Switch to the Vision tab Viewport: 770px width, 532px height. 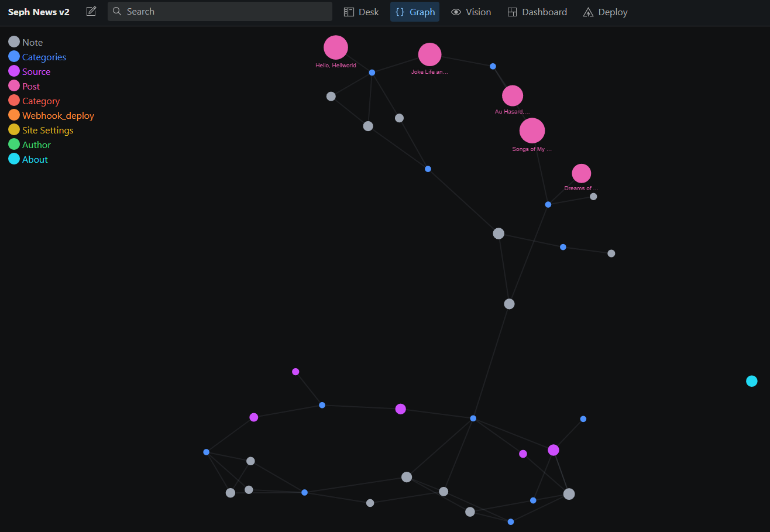pos(471,12)
